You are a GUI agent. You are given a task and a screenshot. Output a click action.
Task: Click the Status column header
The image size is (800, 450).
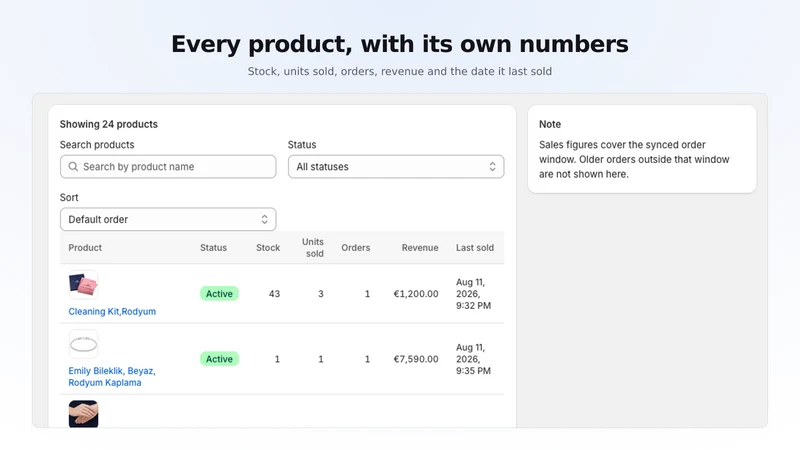(213, 247)
